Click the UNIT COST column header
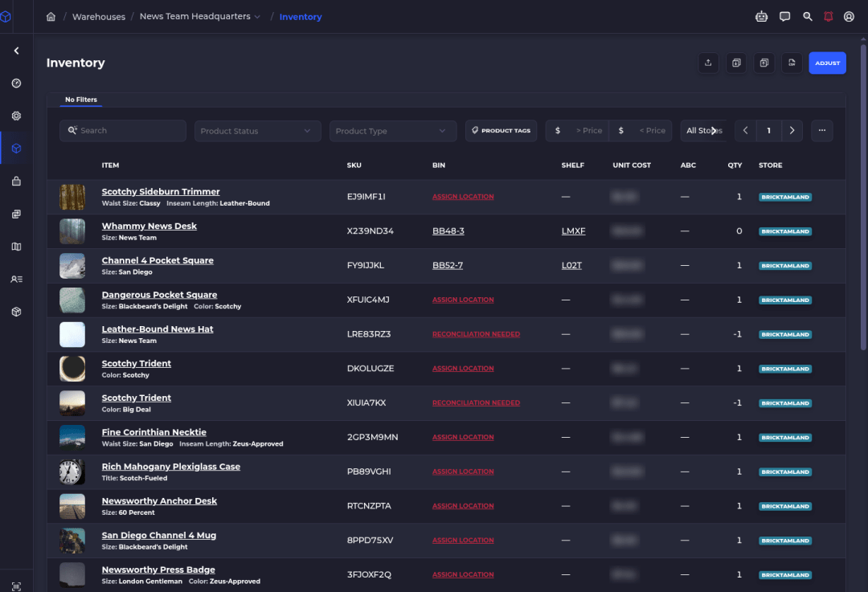 pos(632,165)
